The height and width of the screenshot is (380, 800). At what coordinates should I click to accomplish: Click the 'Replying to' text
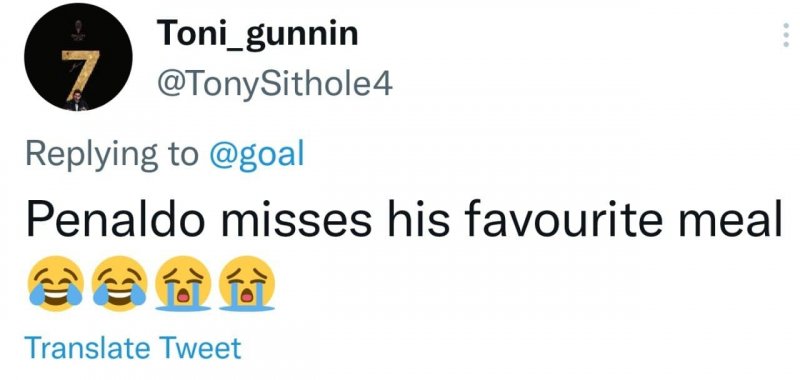112,155
